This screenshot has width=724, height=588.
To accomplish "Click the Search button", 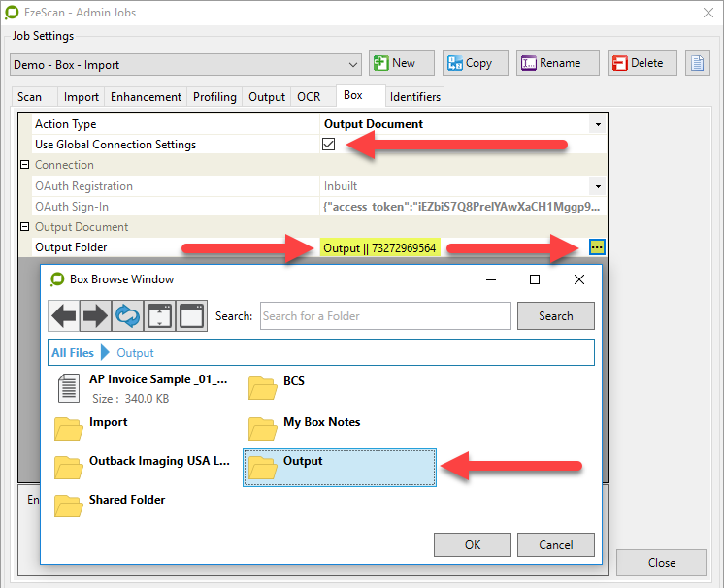I will point(555,315).
